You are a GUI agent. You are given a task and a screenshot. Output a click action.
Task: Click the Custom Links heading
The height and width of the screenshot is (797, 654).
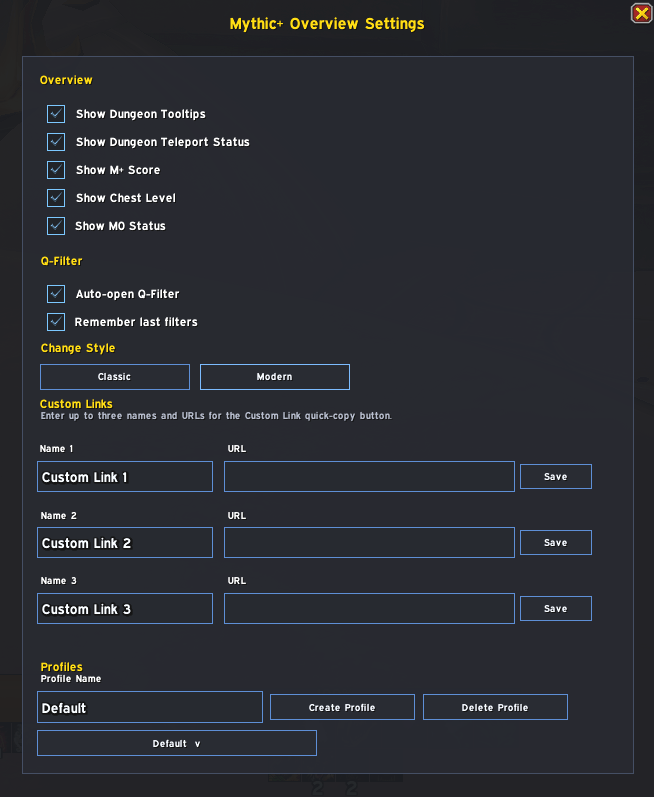tap(76, 404)
